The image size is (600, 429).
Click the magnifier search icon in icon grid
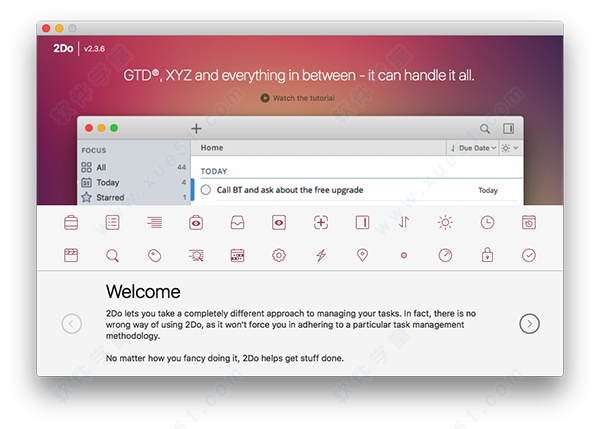tap(112, 255)
